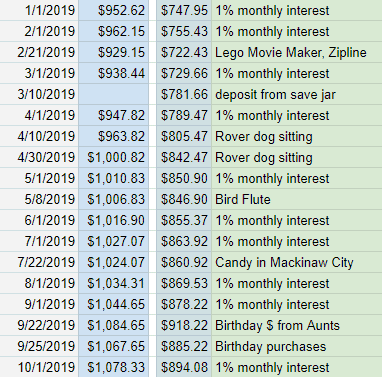This screenshot has width=382, height=377.
Task: Select the 10/1/2019 date cell
Action: pyautogui.click(x=39, y=367)
